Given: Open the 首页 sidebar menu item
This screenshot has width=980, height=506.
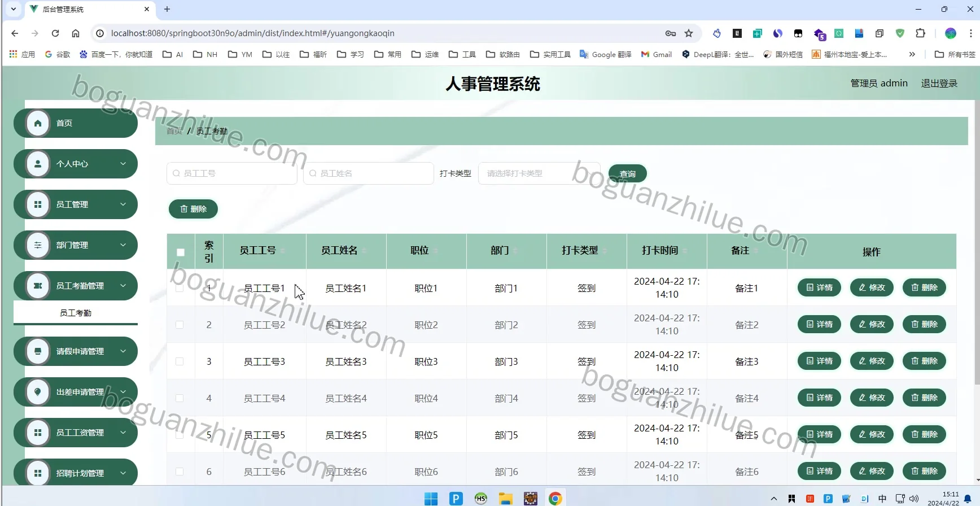Looking at the screenshot, I should tap(76, 123).
